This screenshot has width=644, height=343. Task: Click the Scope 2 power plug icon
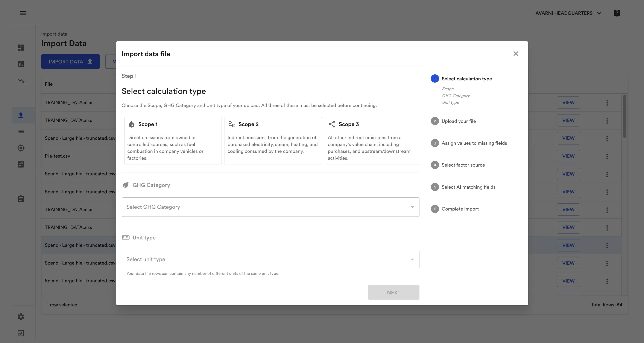(x=231, y=124)
